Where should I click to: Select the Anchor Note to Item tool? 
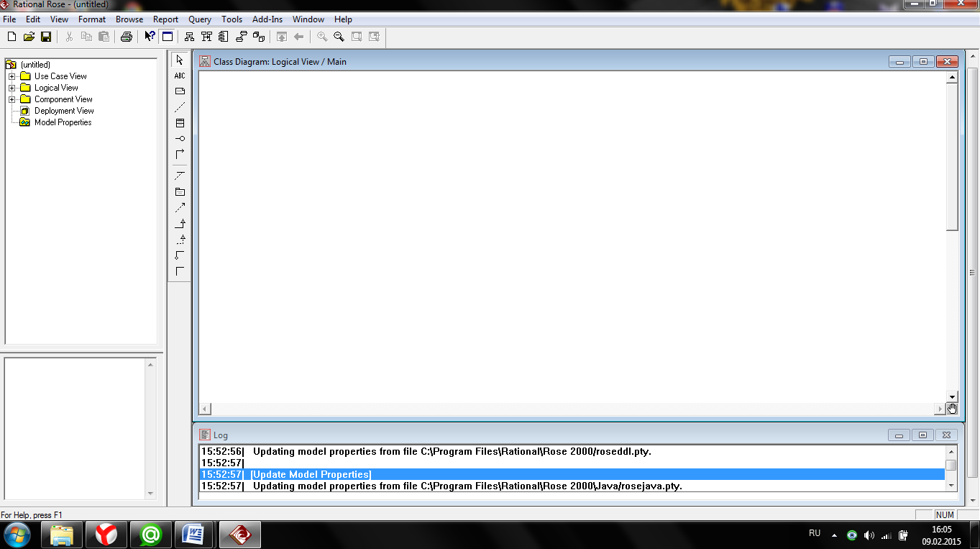pyautogui.click(x=180, y=107)
